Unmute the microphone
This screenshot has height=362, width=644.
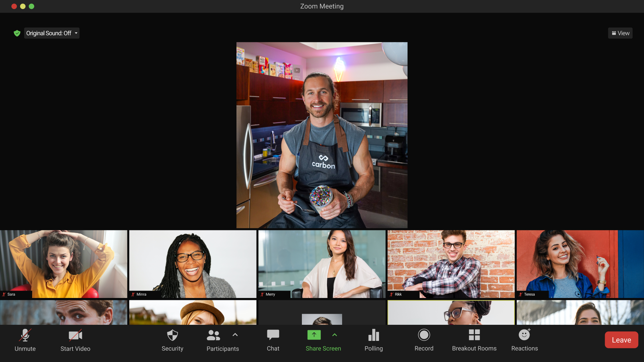[x=25, y=340]
